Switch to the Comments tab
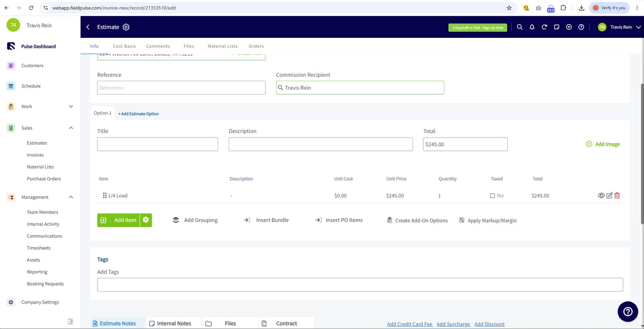 (x=158, y=46)
